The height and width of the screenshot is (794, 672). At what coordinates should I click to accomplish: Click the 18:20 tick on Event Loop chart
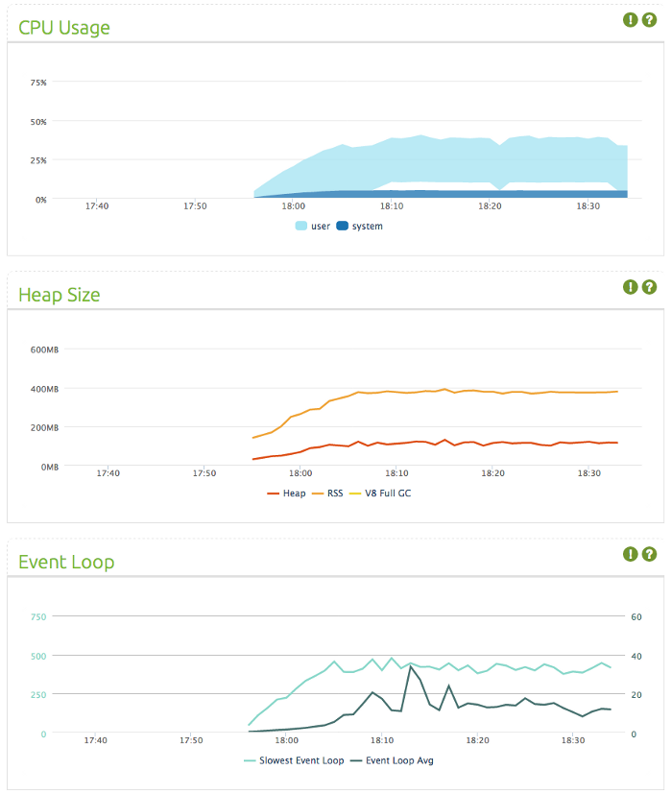(x=477, y=740)
